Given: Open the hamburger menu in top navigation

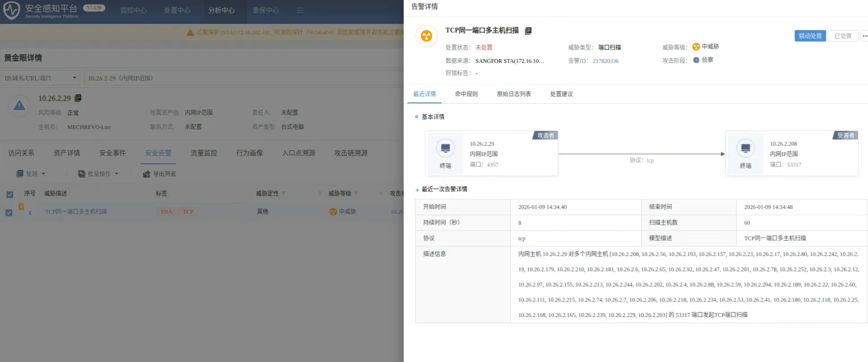Looking at the screenshot, I should (x=300, y=10).
